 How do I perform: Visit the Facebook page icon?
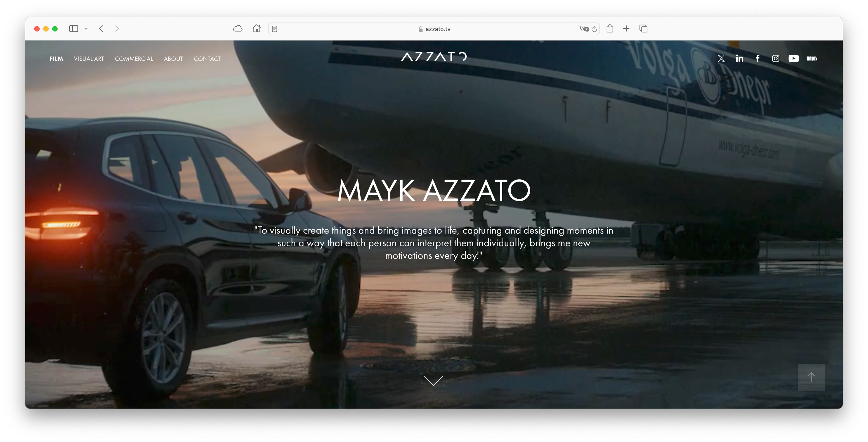pos(757,59)
